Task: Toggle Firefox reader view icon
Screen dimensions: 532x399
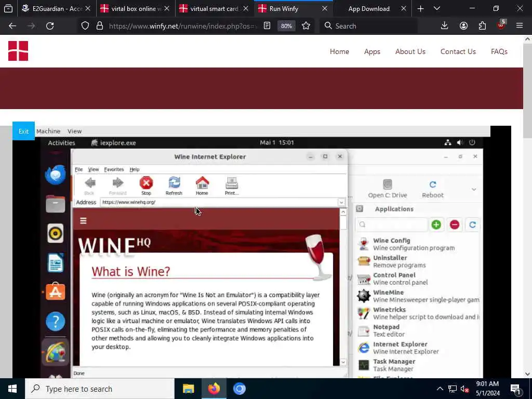Action: pyautogui.click(x=267, y=26)
